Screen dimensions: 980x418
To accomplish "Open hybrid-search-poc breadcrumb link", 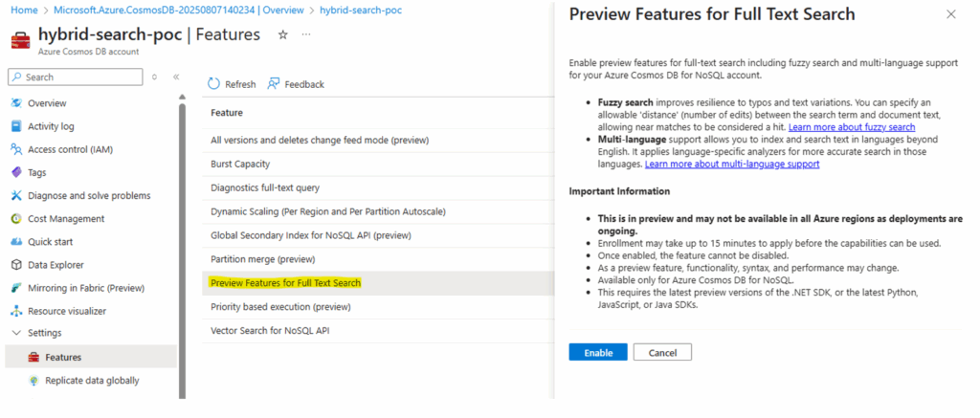I will click(x=361, y=10).
